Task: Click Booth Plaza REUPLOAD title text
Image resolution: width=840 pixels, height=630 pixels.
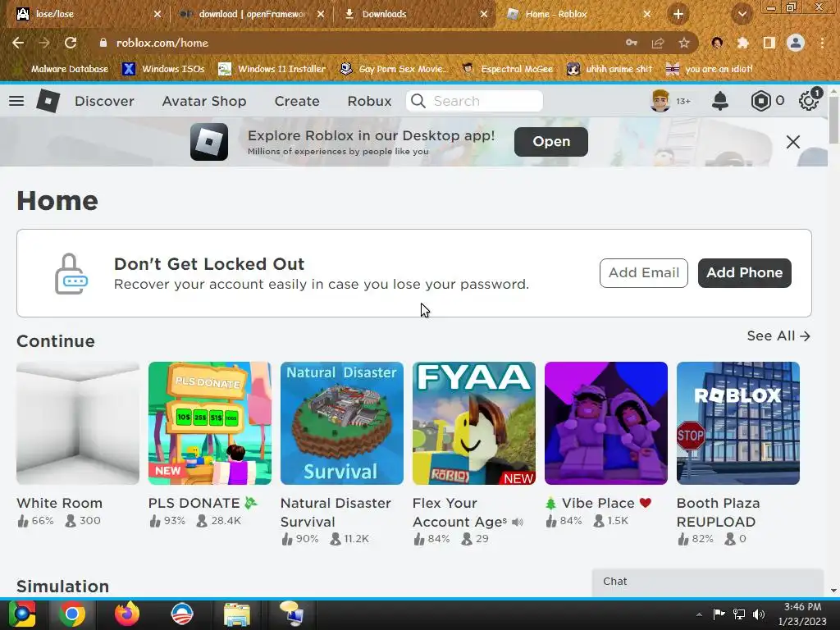Action: (718, 512)
